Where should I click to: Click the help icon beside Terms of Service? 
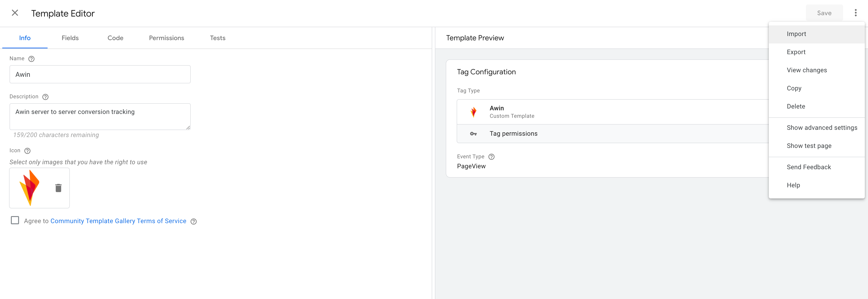194,222
